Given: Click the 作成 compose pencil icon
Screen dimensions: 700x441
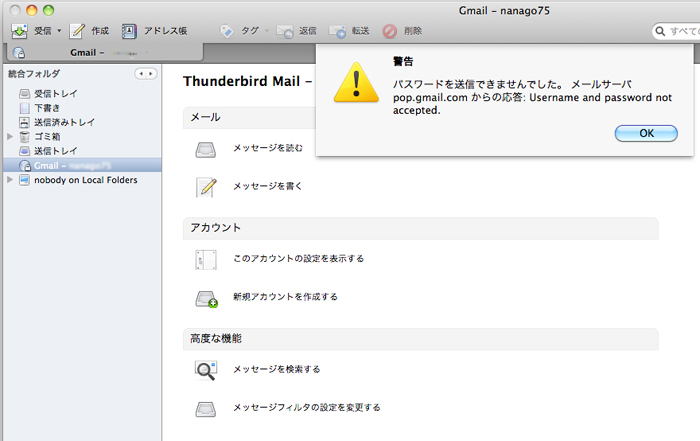Looking at the screenshot, I should coord(77,31).
